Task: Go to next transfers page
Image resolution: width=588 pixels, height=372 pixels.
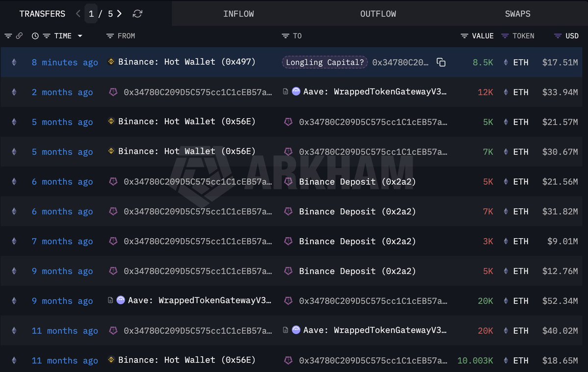Action: 120,14
